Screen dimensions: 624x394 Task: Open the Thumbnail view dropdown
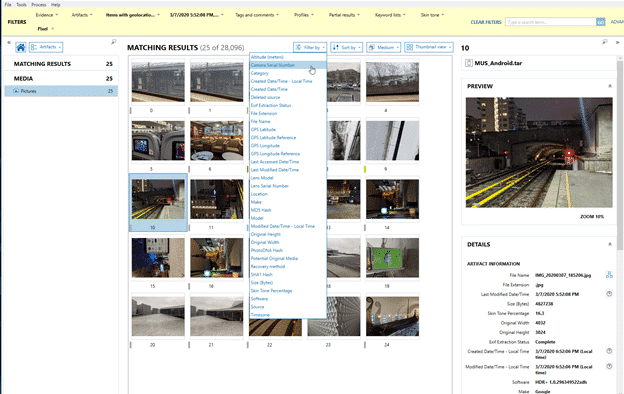pyautogui.click(x=429, y=47)
